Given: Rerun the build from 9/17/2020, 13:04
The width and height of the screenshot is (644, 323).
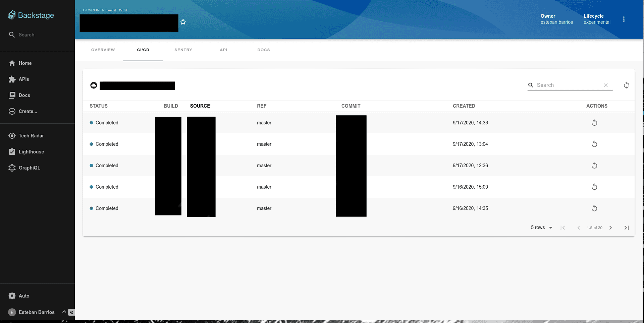Looking at the screenshot, I should 594,144.
